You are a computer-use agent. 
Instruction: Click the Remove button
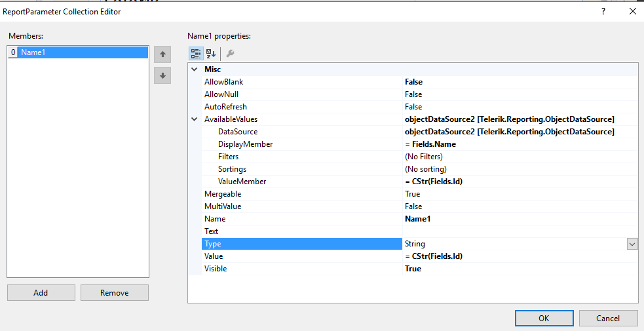115,293
